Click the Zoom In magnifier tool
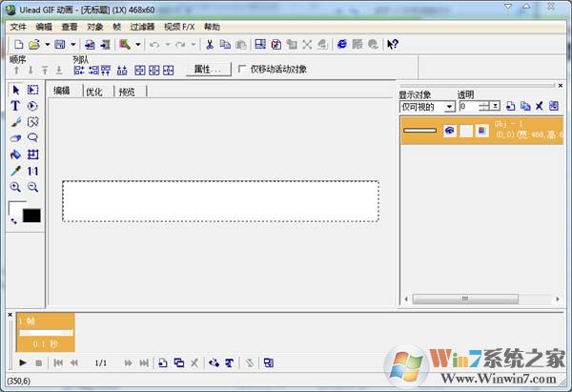 (x=15, y=187)
